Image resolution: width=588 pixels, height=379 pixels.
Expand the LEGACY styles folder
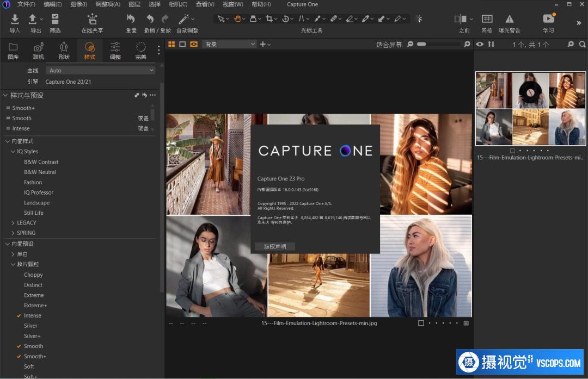pyautogui.click(x=13, y=223)
